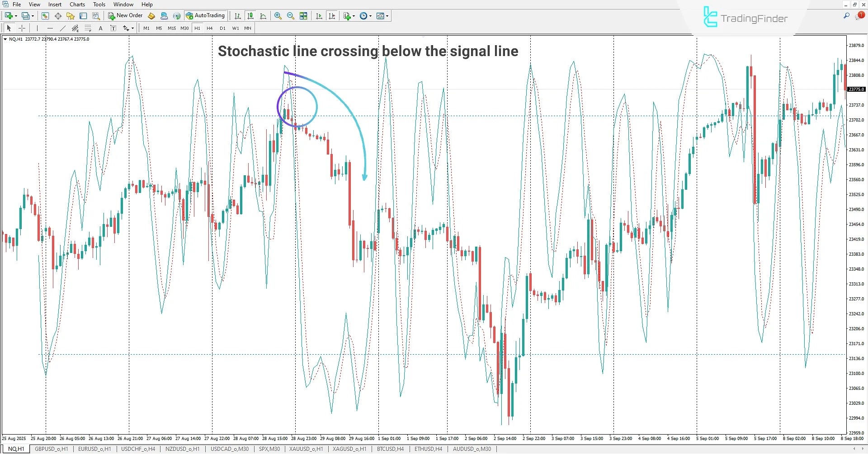Screen dimensions: 868x454
Task: Draw a Horizontal Line on the chart
Action: [x=50, y=28]
